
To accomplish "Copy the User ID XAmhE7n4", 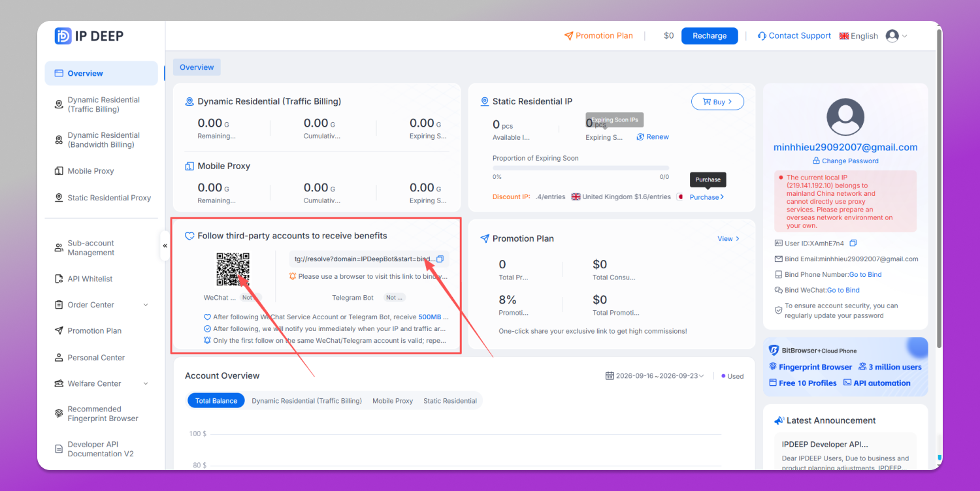I will pyautogui.click(x=853, y=243).
